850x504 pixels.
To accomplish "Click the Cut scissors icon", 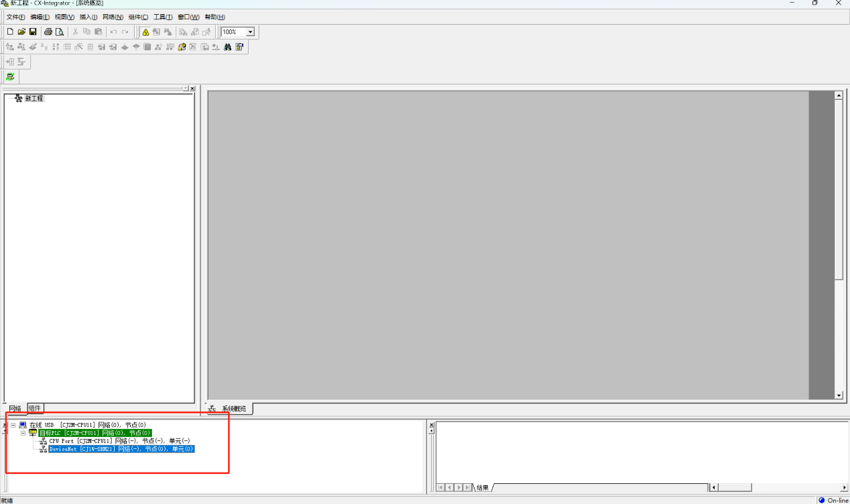I will click(76, 31).
